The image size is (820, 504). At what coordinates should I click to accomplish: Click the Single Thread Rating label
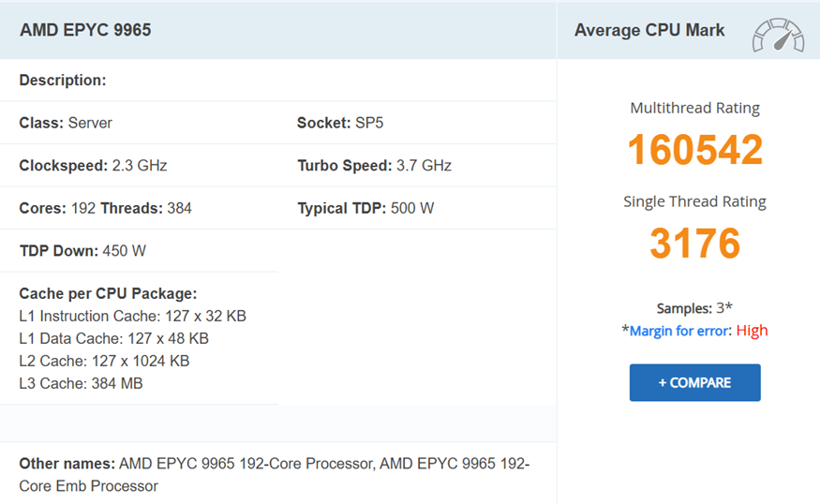click(694, 201)
